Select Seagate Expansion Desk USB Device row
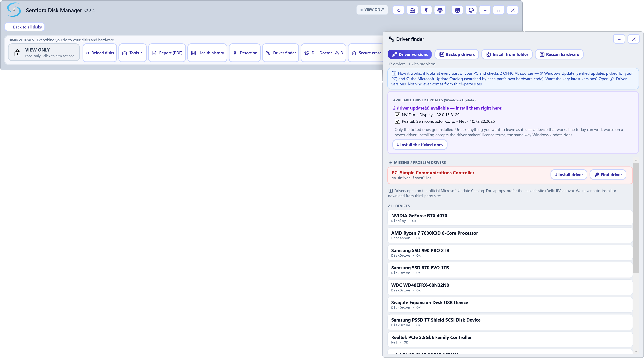The width and height of the screenshot is (644, 358). 510,305
